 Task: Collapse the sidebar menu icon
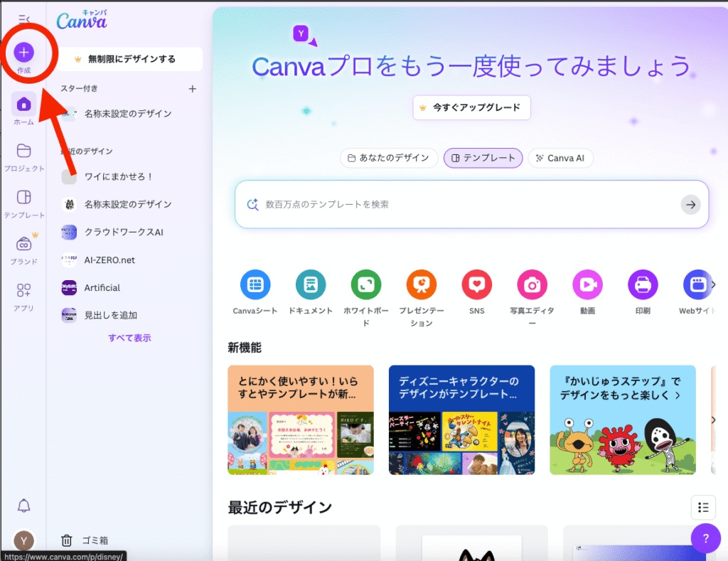[24, 19]
